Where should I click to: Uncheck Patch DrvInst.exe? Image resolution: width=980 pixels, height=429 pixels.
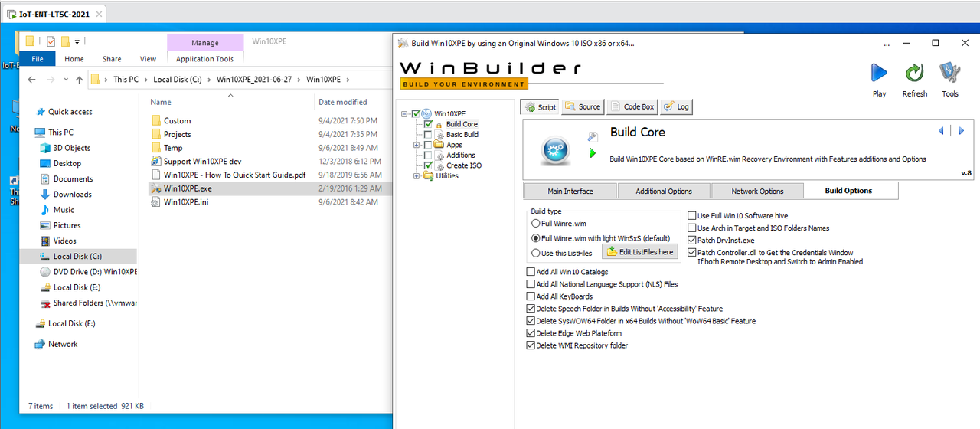coord(692,241)
